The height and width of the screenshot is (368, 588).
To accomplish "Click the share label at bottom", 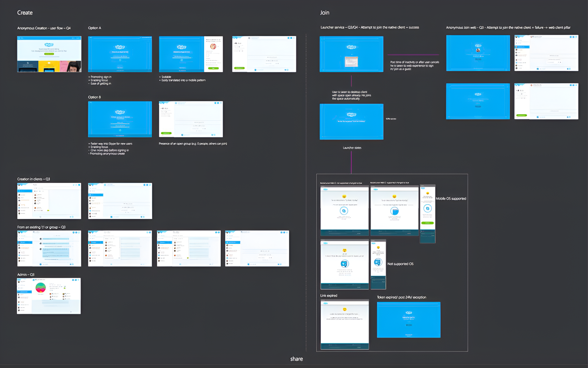I will [296, 359].
